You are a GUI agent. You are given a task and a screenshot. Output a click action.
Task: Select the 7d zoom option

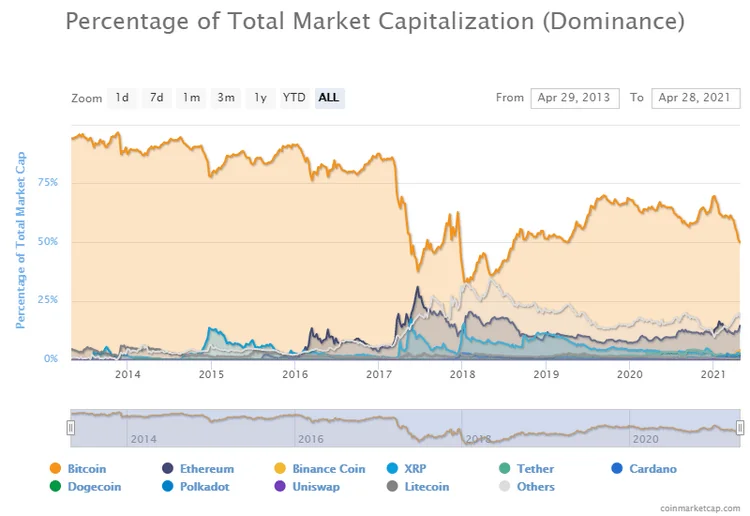[x=157, y=98]
